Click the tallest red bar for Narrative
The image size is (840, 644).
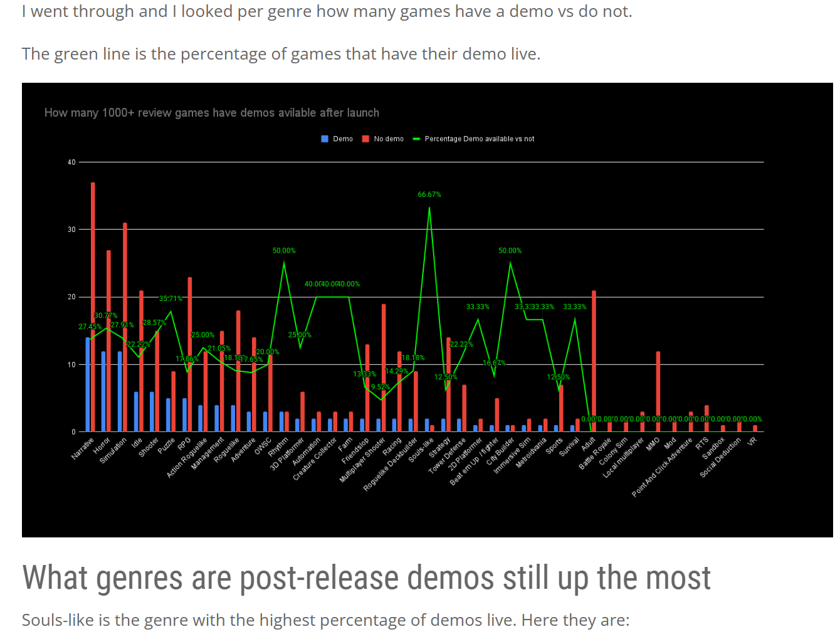(x=93, y=251)
